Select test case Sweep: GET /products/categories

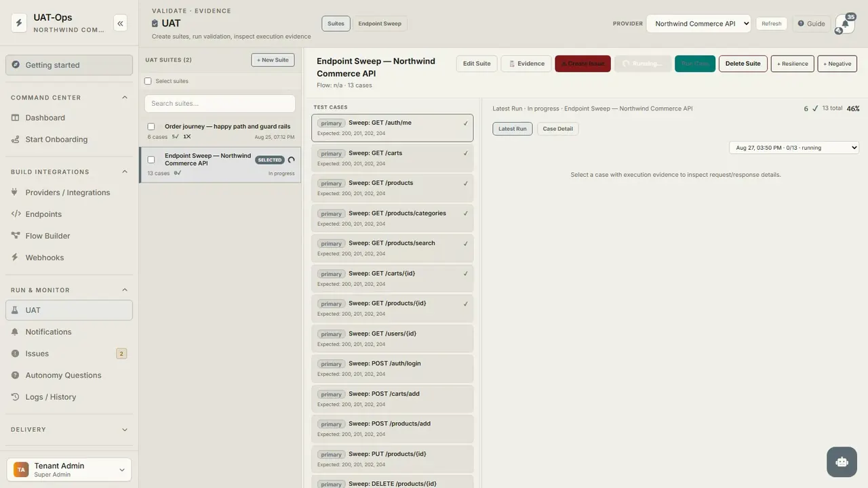[x=393, y=218]
